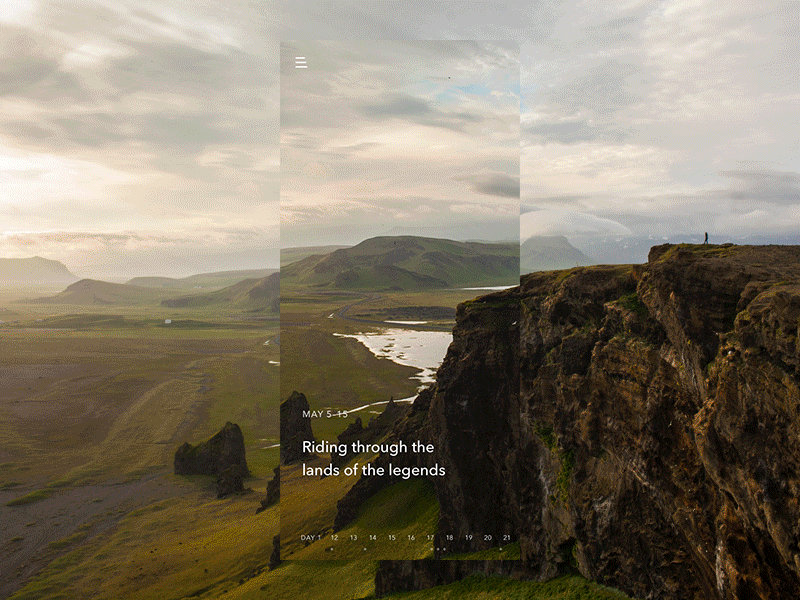Choose day 17 in the timeline
The width and height of the screenshot is (800, 600).
point(431,537)
